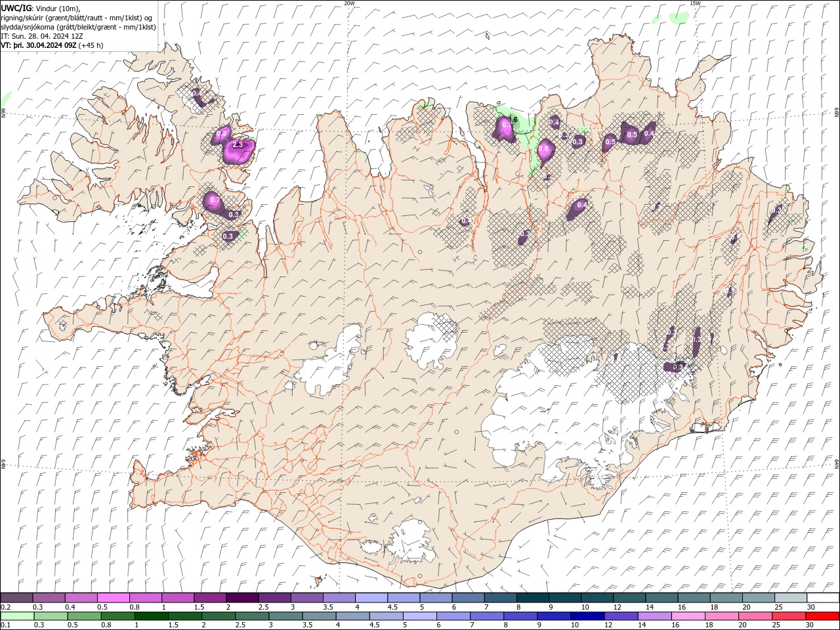This screenshot has width=840, height=630.
Task: Click the bright magenta snow blob labeled 2.3
Action: point(238,151)
